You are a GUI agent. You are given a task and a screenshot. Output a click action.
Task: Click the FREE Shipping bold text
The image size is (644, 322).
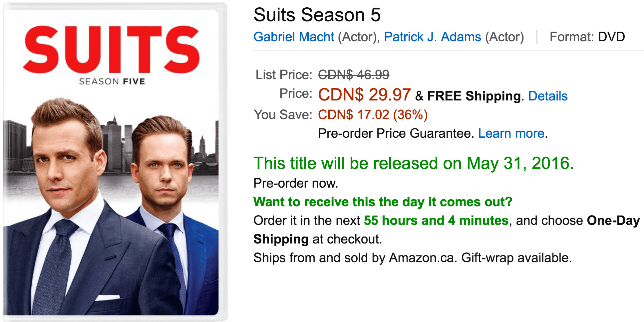[474, 96]
